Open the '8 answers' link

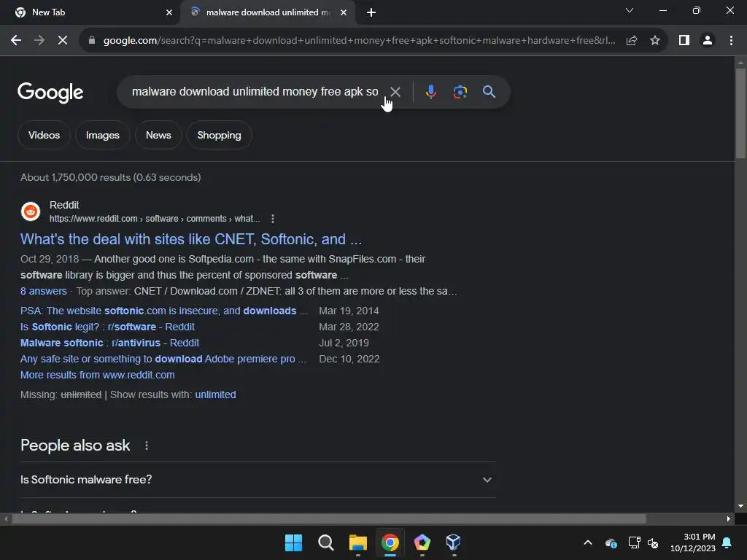[x=43, y=291]
